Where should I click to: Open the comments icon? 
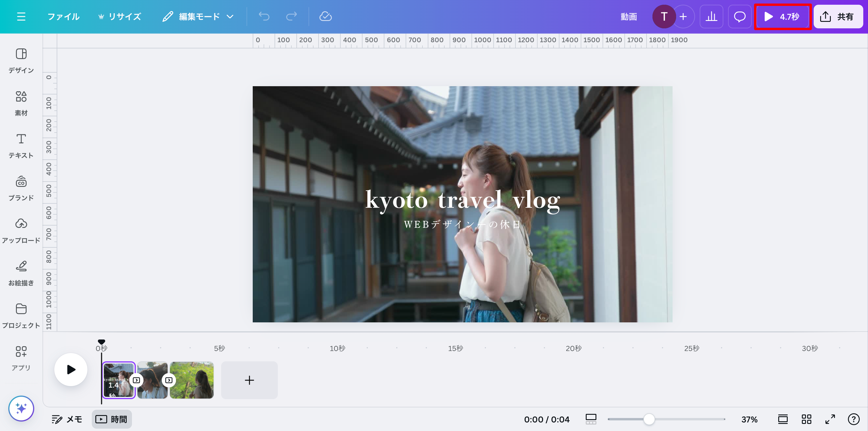(740, 16)
